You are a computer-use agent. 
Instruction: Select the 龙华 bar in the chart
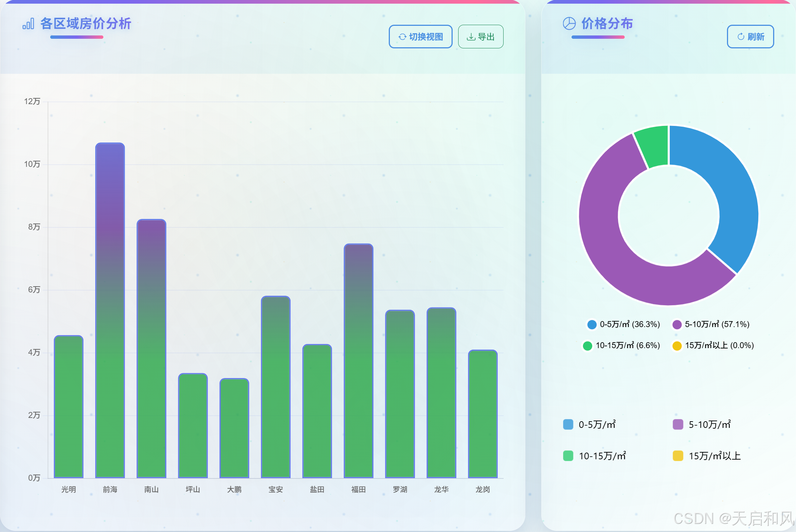tap(442, 393)
